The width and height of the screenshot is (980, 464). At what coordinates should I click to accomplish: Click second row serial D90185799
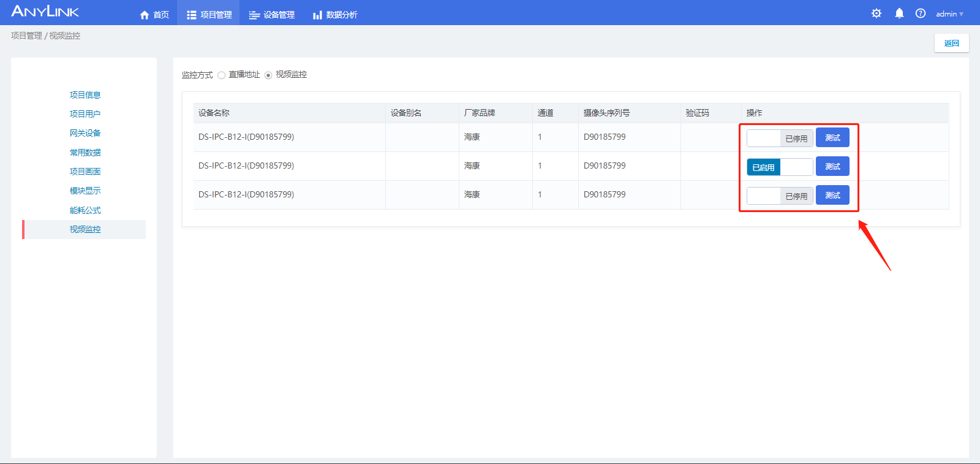[x=605, y=165]
